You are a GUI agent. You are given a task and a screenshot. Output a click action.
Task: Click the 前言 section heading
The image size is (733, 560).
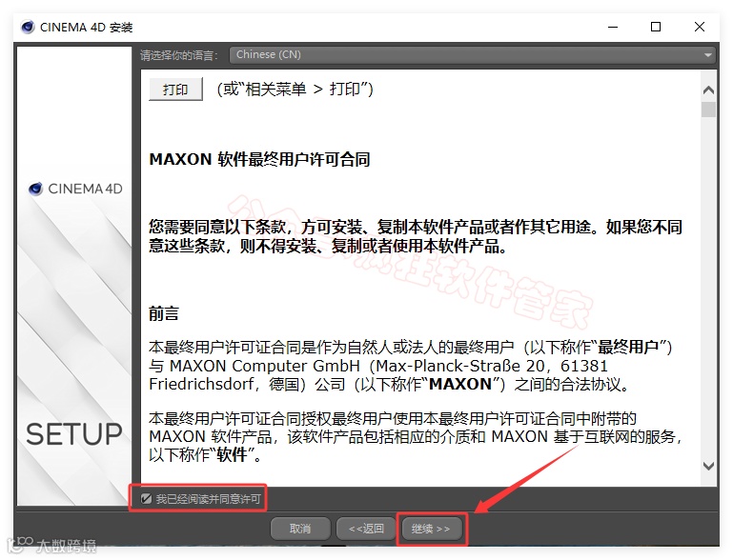tap(164, 313)
